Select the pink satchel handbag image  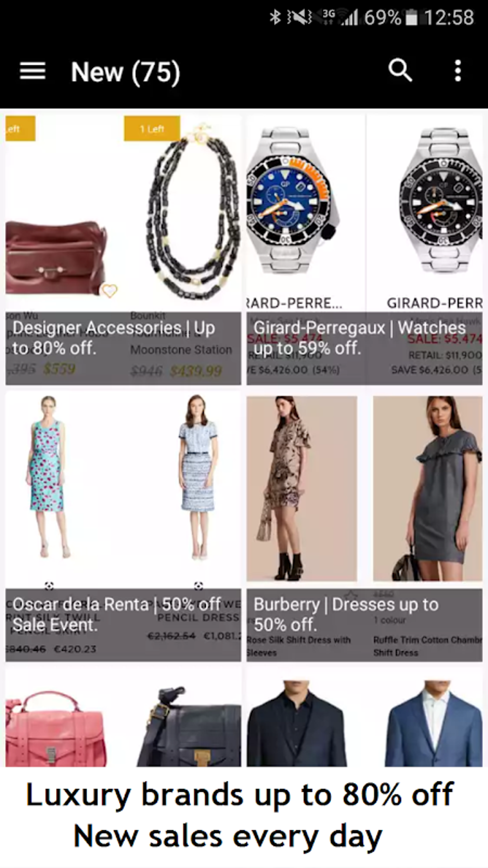pyautogui.click(x=56, y=728)
